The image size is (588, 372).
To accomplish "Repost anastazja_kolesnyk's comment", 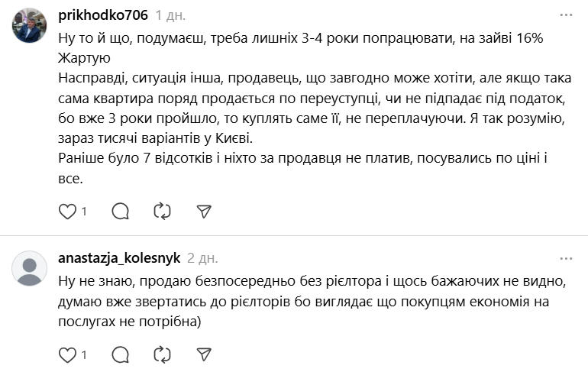I will click(x=162, y=354).
